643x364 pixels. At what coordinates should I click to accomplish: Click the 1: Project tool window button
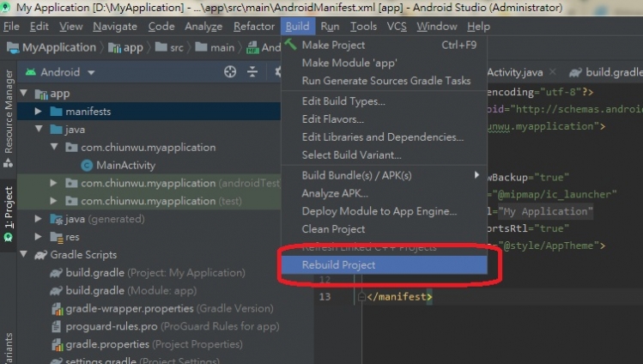(x=9, y=213)
